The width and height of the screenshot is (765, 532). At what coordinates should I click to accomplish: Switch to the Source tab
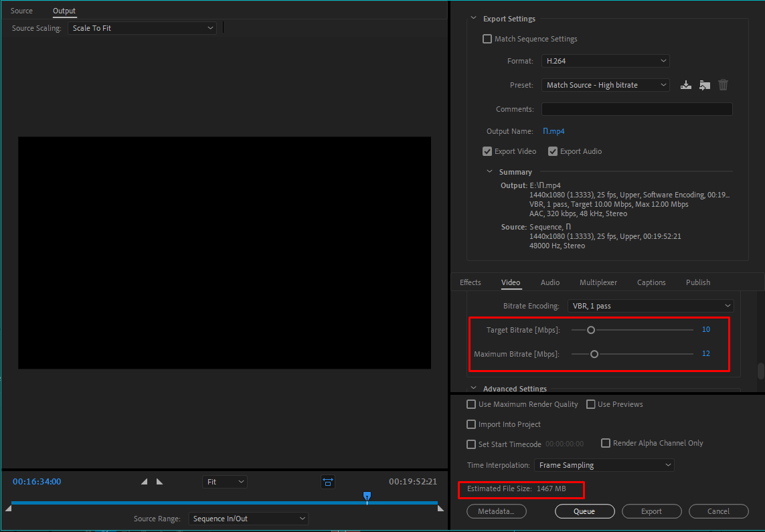click(21, 11)
